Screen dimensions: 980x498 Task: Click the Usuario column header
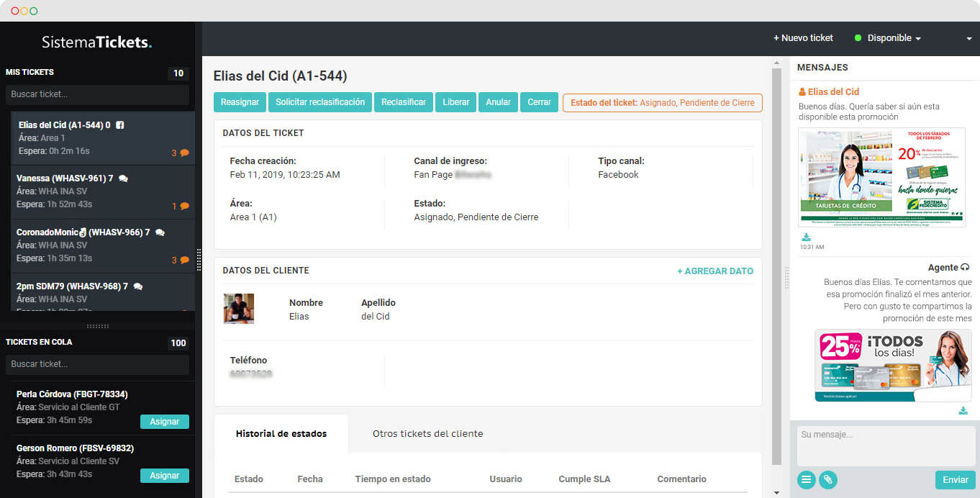pyautogui.click(x=506, y=479)
